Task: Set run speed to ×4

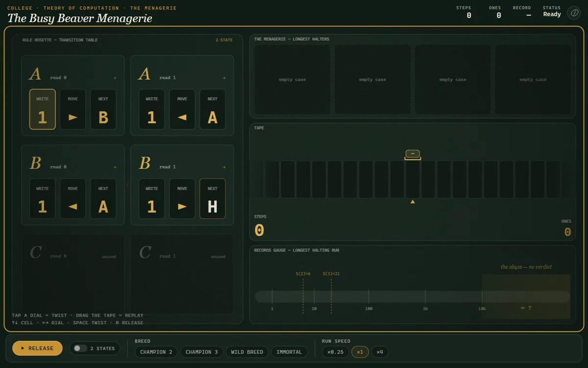Action: [380, 352]
